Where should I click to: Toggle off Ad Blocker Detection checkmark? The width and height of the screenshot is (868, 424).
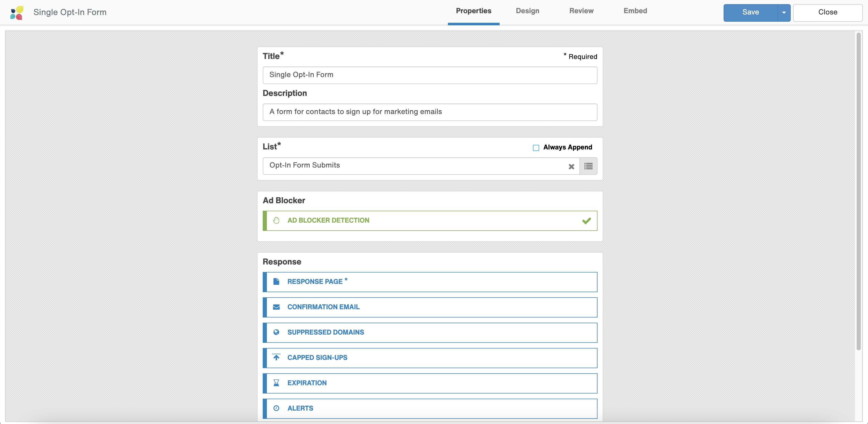[587, 220]
